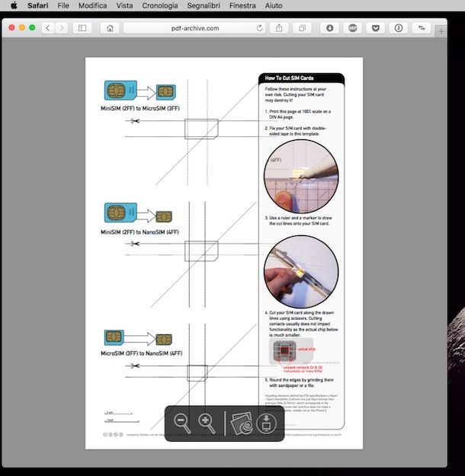Show the downloads list
Viewport: 465px width, 476px height.
point(330,28)
